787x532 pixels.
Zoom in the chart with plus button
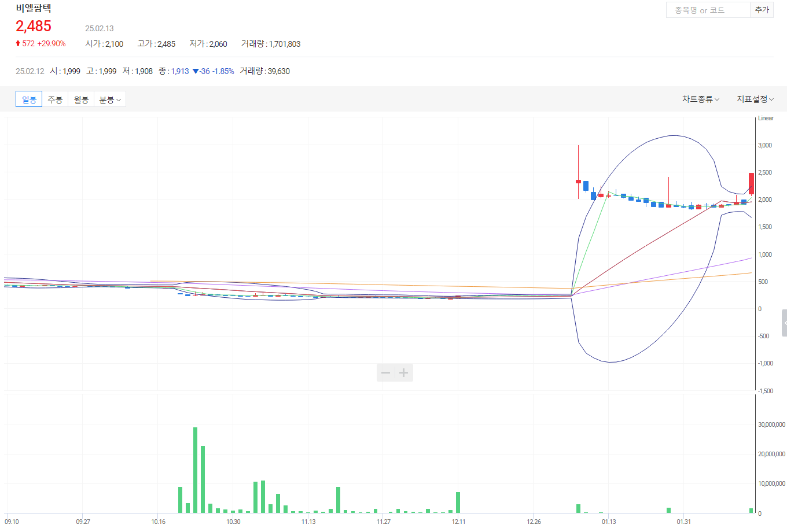(x=404, y=372)
